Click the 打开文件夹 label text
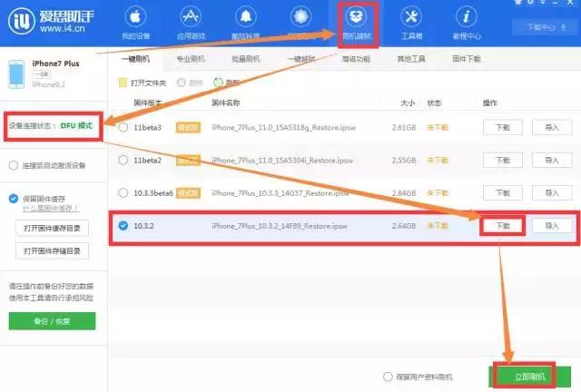Image resolution: width=581 pixels, height=392 pixels. point(149,83)
